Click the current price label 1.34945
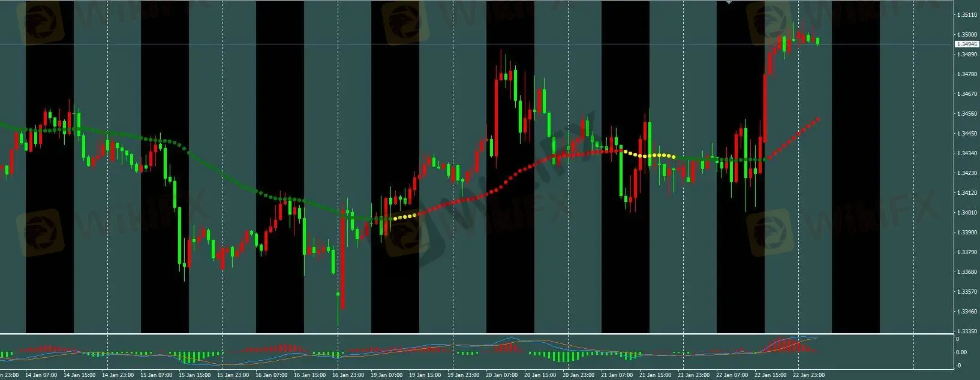Viewport: 980px width, 380px height. coord(966,44)
